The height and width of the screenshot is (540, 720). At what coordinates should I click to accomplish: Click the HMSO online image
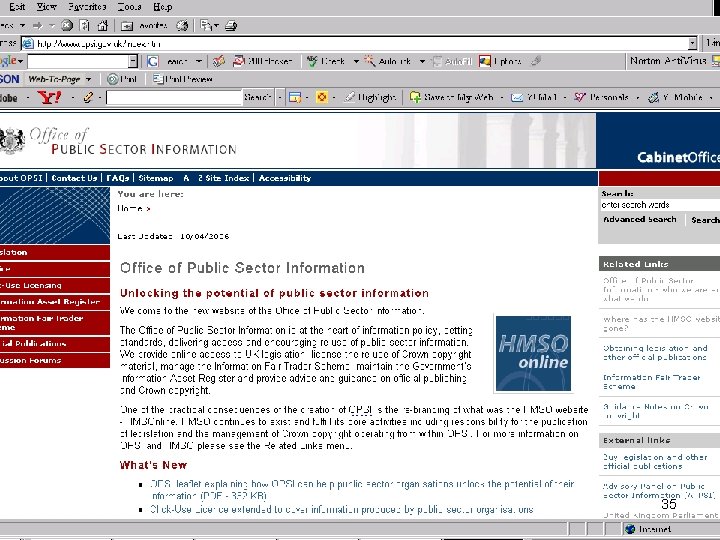coord(533,353)
